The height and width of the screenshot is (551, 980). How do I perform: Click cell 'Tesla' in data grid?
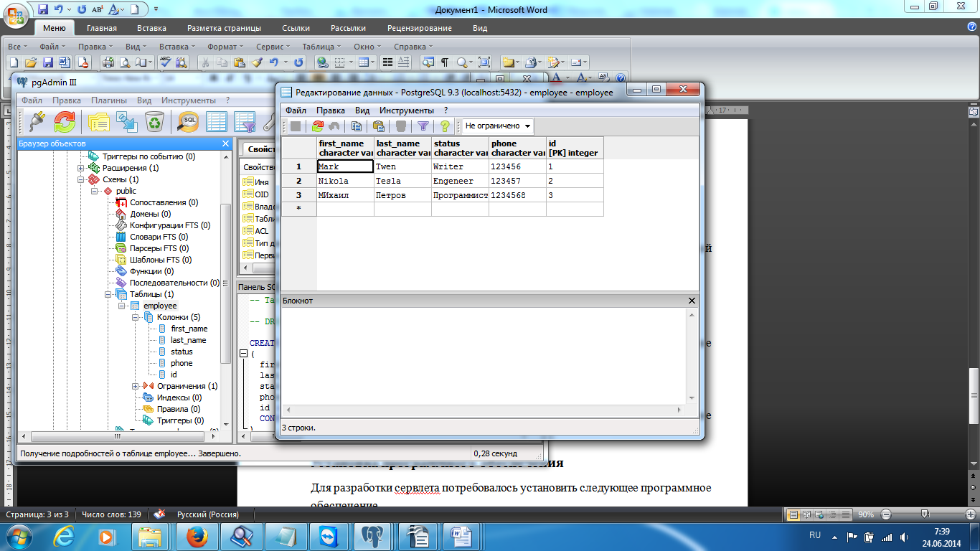pyautogui.click(x=402, y=181)
